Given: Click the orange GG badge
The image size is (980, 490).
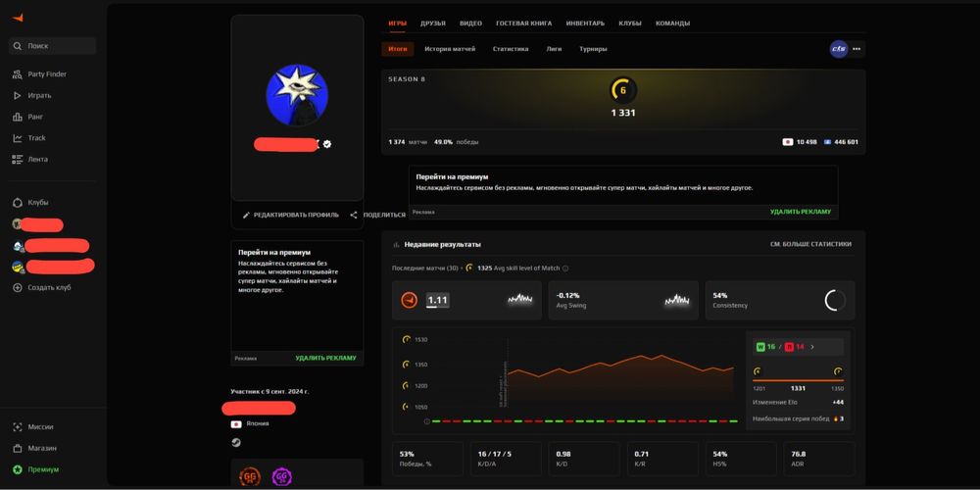Looking at the screenshot, I should [x=250, y=478].
